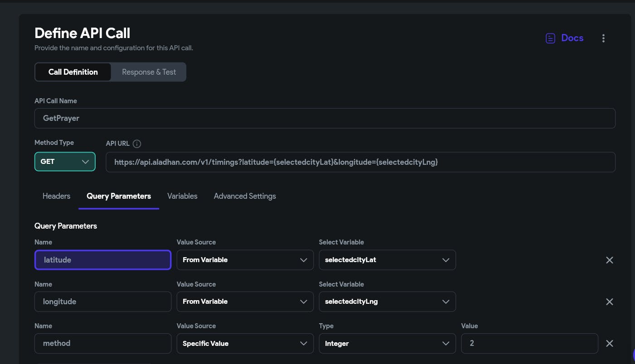
Task: Click the Docs link
Action: click(x=572, y=38)
